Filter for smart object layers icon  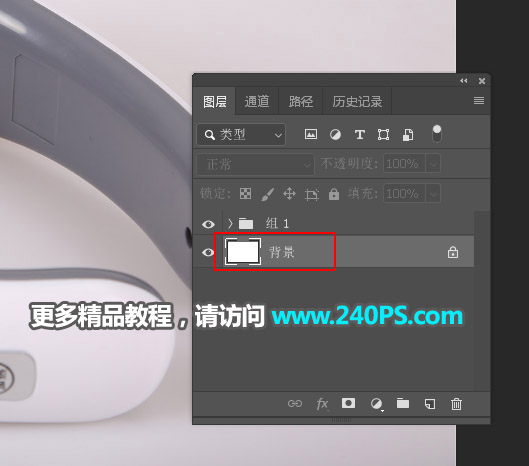[x=408, y=135]
